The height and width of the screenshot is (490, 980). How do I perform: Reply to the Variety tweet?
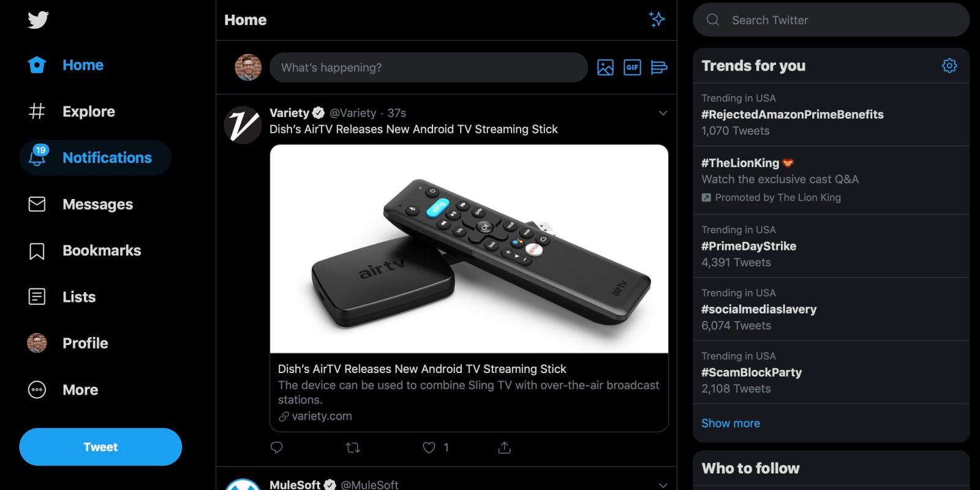(277, 448)
